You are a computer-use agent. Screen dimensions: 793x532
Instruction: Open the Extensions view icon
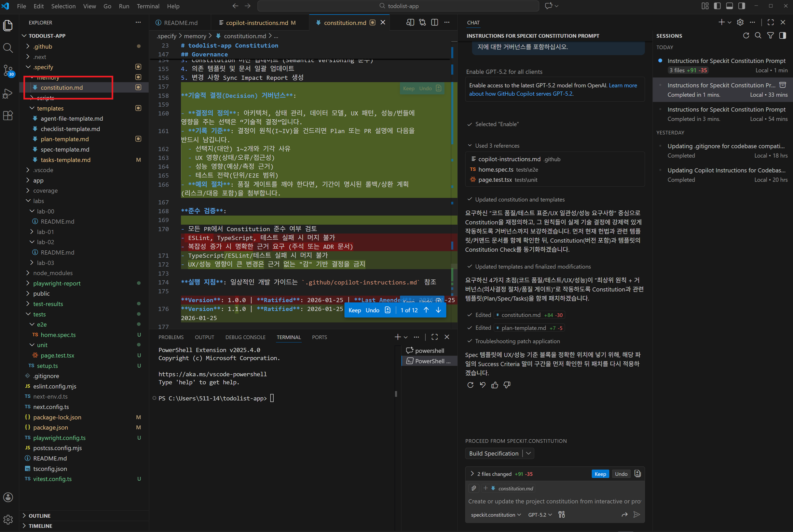[8, 116]
